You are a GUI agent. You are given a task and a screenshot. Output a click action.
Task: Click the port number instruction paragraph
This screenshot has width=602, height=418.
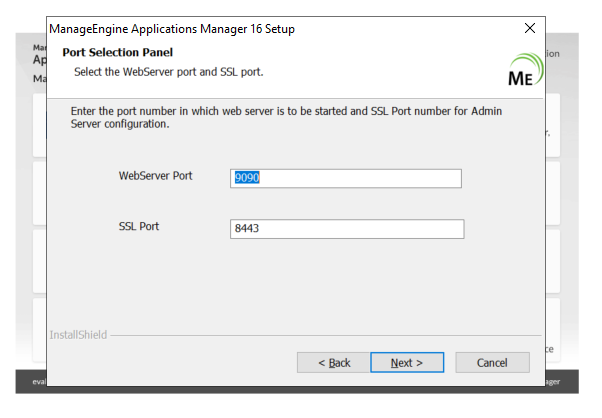coord(285,118)
